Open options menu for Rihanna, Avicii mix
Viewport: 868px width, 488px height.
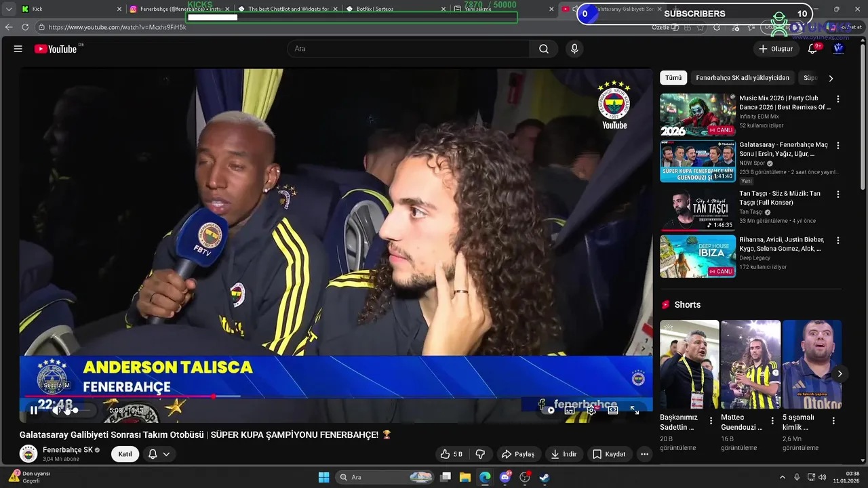(x=837, y=241)
